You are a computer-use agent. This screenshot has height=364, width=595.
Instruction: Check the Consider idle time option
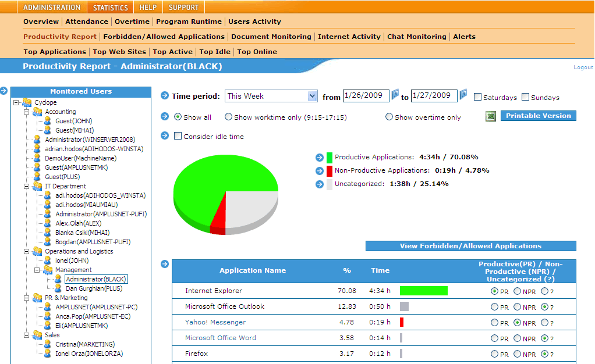[x=178, y=137]
